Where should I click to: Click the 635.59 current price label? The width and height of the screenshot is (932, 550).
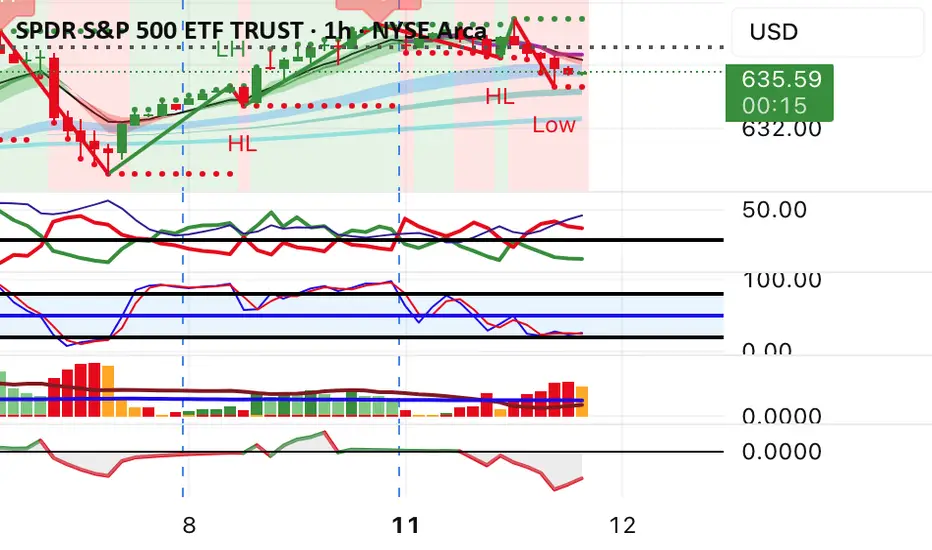click(x=782, y=79)
